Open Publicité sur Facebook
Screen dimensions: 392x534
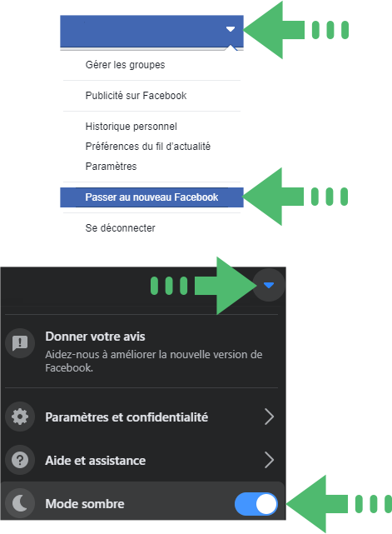136,95
